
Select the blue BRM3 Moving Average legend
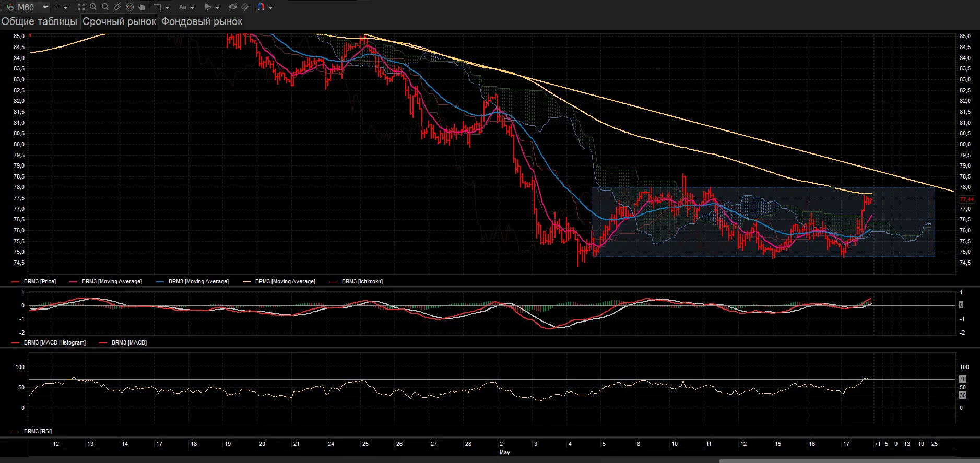click(193, 281)
